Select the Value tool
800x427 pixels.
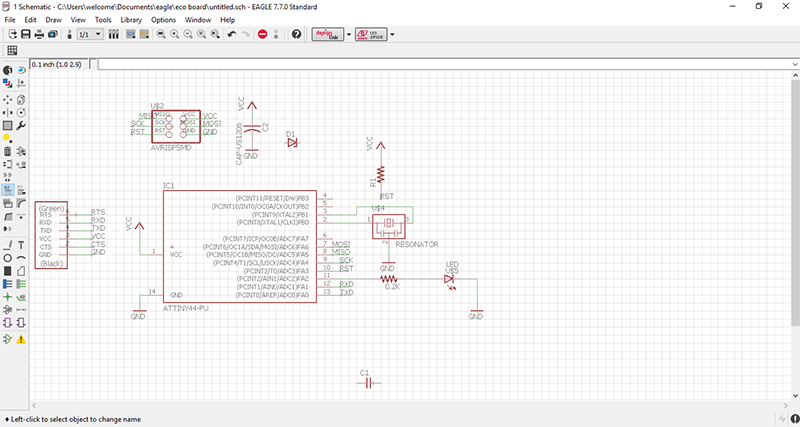[21, 190]
